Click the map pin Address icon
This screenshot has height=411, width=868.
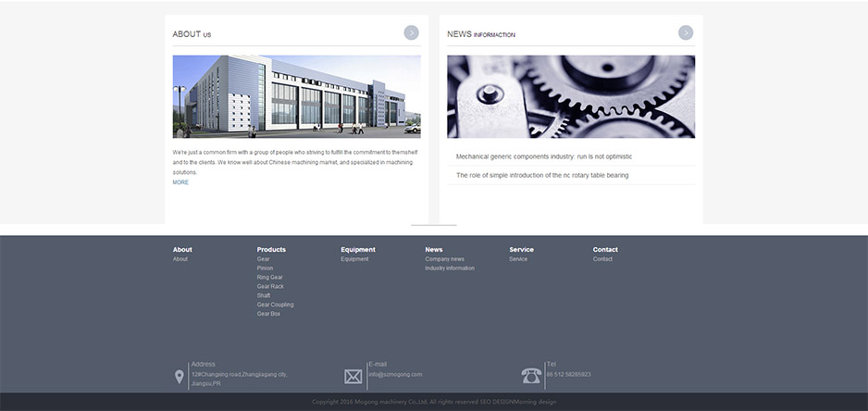point(180,377)
